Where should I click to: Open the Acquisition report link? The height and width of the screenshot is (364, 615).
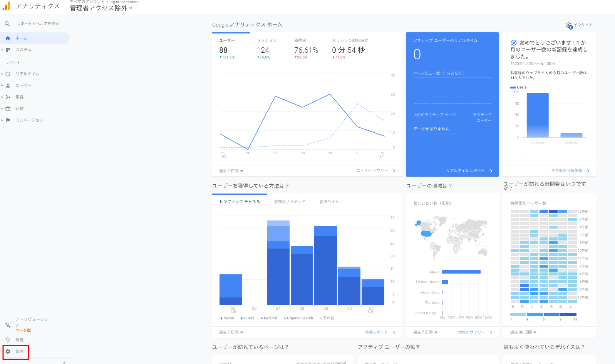point(380,332)
